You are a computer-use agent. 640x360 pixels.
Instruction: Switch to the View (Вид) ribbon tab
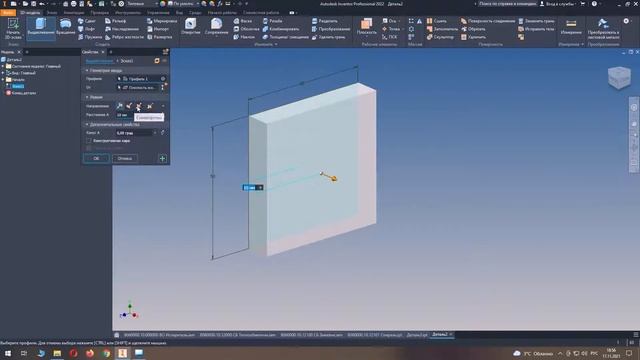(179, 13)
